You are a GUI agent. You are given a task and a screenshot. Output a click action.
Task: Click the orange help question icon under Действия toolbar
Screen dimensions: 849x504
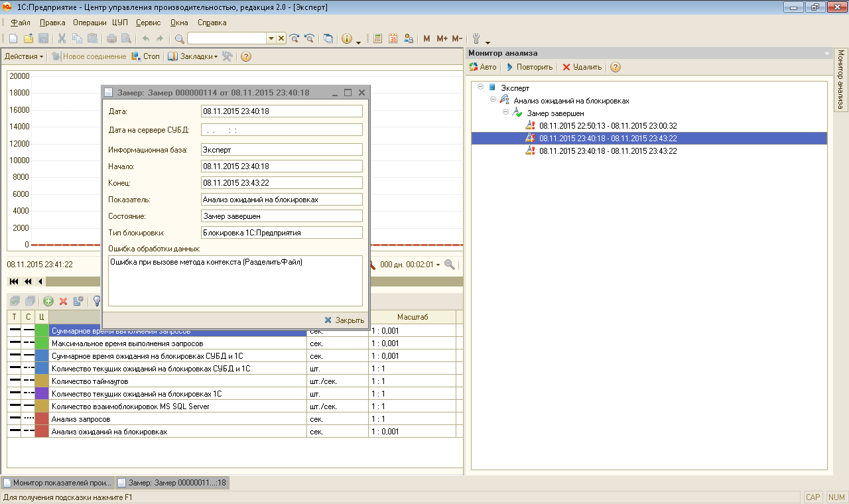click(246, 56)
